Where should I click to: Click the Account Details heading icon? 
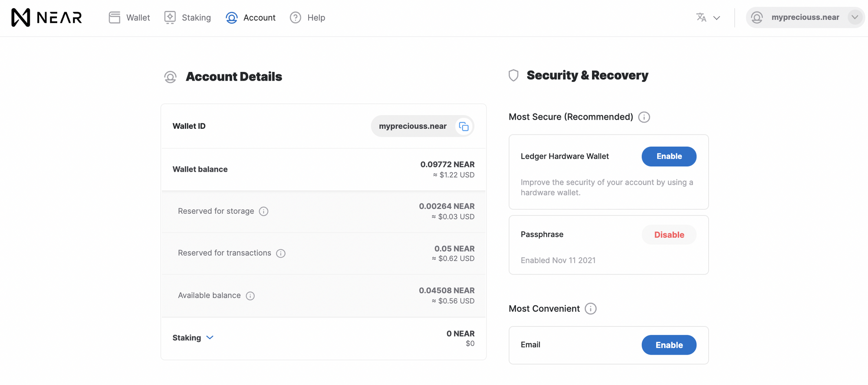pyautogui.click(x=171, y=77)
